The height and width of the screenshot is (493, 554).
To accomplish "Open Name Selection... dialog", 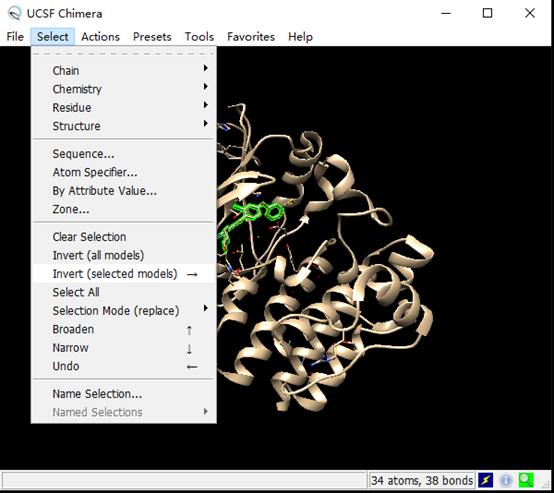I will [124, 394].
